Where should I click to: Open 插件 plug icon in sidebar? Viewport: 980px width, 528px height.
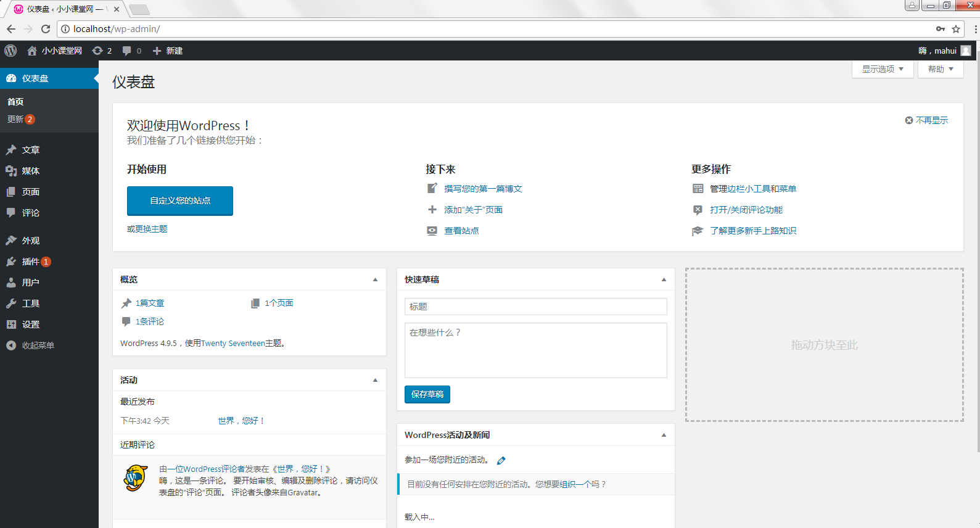point(11,262)
